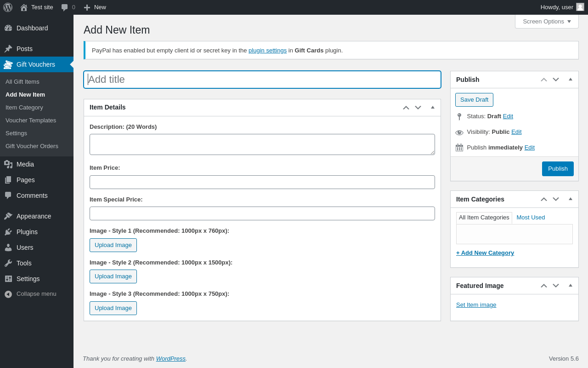The width and height of the screenshot is (588, 368).
Task: Toggle the Featured Image panel
Action: click(x=571, y=286)
